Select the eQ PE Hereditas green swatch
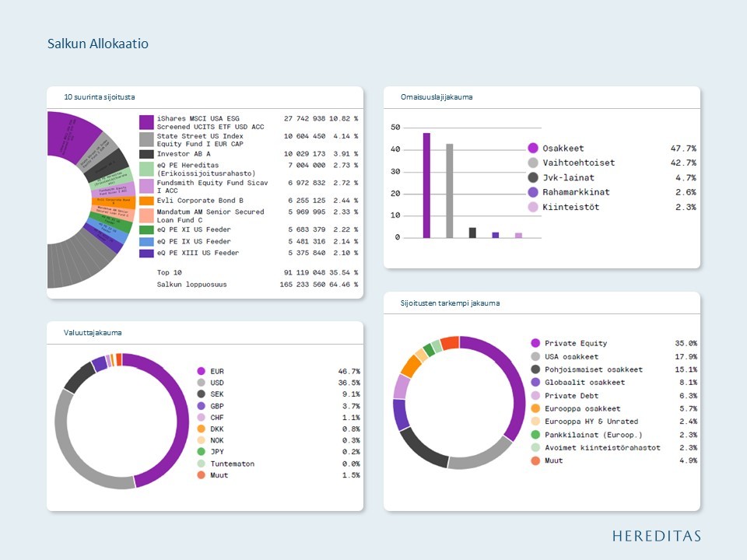The image size is (747, 560). (146, 169)
